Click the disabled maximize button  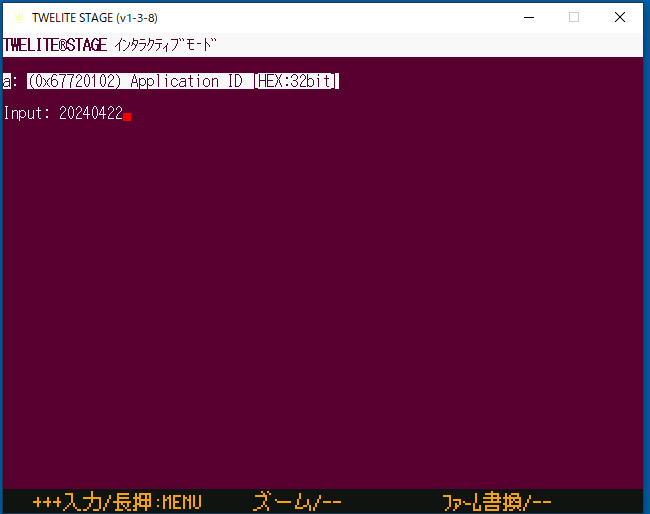[574, 17]
